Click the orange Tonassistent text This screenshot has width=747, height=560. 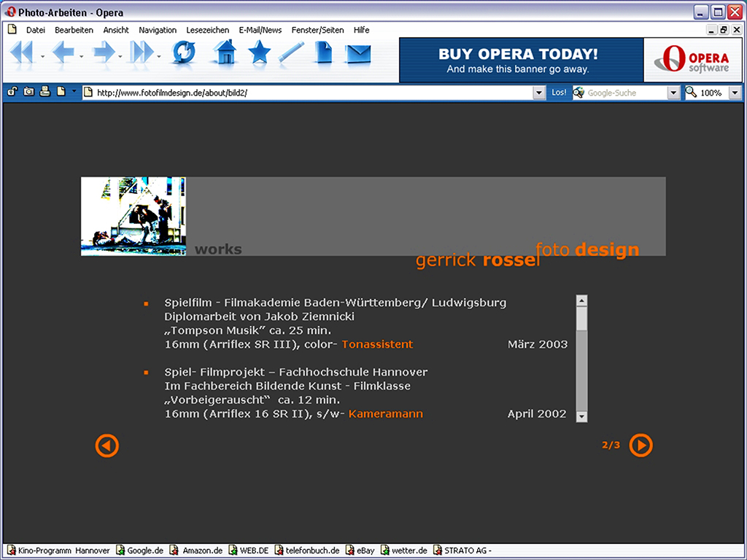click(377, 344)
